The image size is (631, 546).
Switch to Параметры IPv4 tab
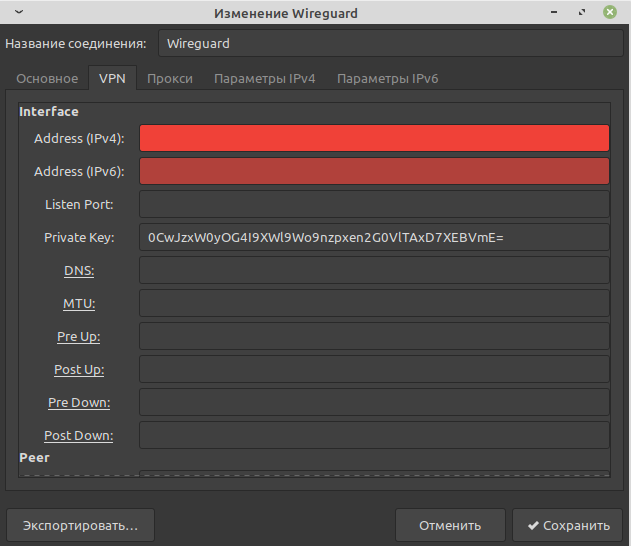pyautogui.click(x=264, y=79)
